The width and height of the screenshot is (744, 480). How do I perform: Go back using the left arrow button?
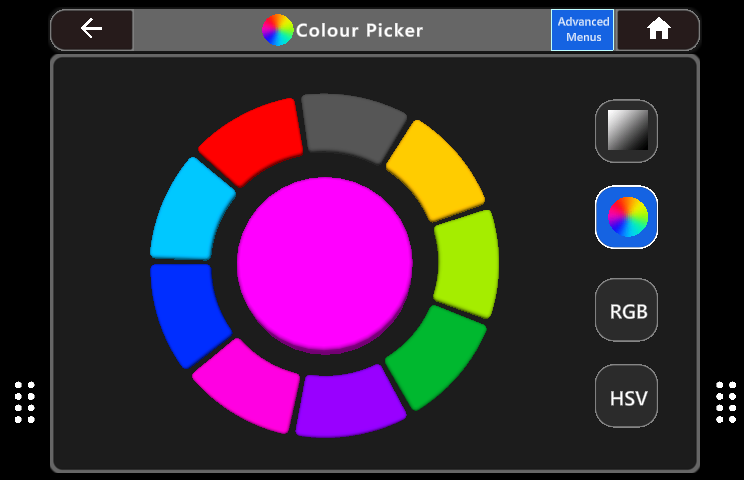(x=92, y=29)
